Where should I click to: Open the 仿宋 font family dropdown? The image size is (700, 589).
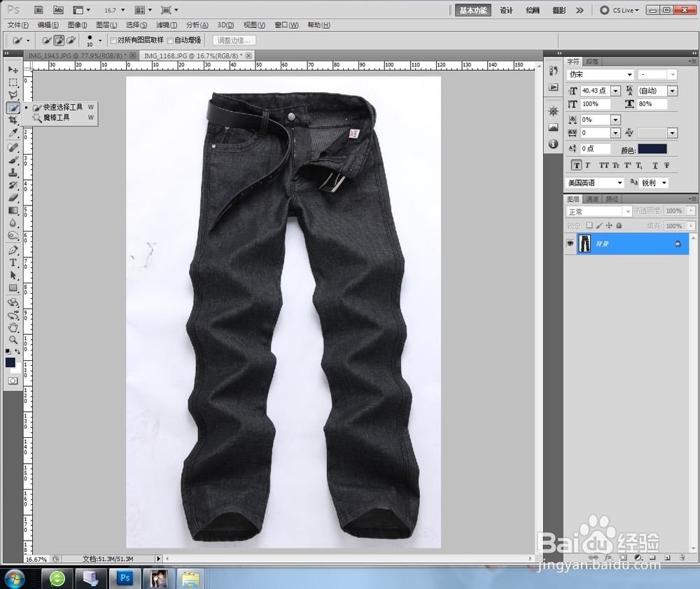[x=629, y=75]
